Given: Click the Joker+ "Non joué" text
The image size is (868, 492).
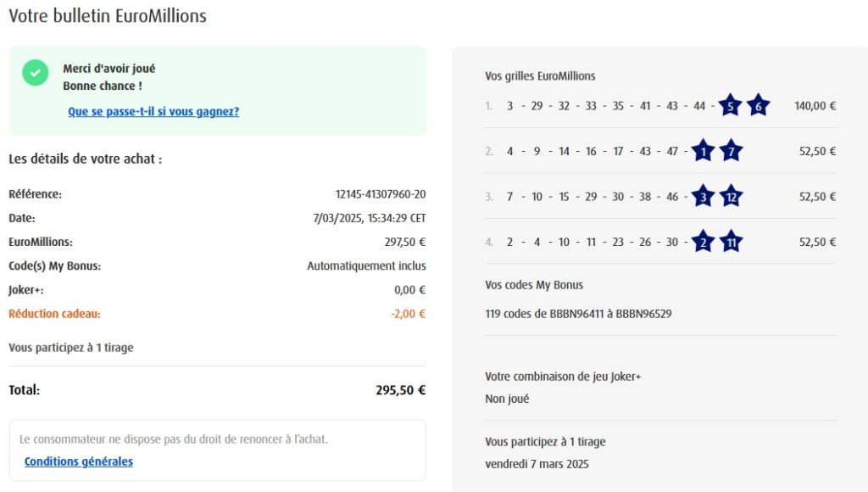Looking at the screenshot, I should pos(507,399).
